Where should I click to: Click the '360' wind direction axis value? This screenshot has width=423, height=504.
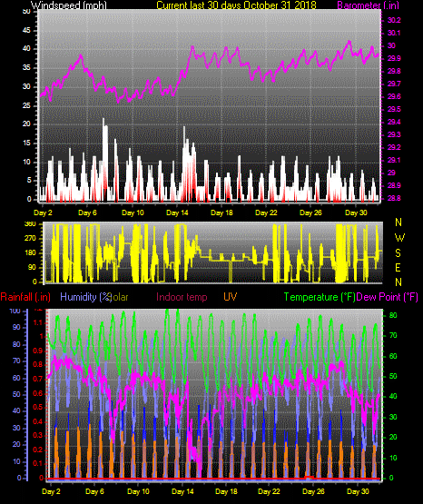[x=30, y=224]
